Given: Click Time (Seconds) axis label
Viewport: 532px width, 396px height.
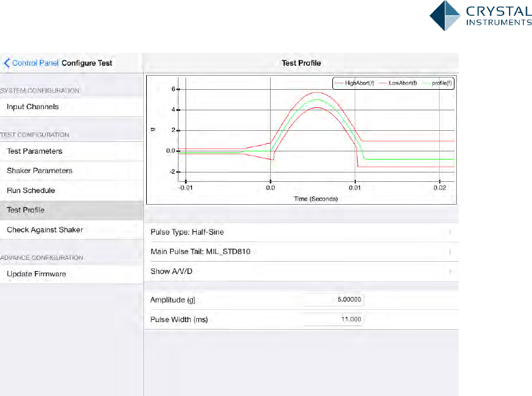Looking at the screenshot, I should pos(316,199).
